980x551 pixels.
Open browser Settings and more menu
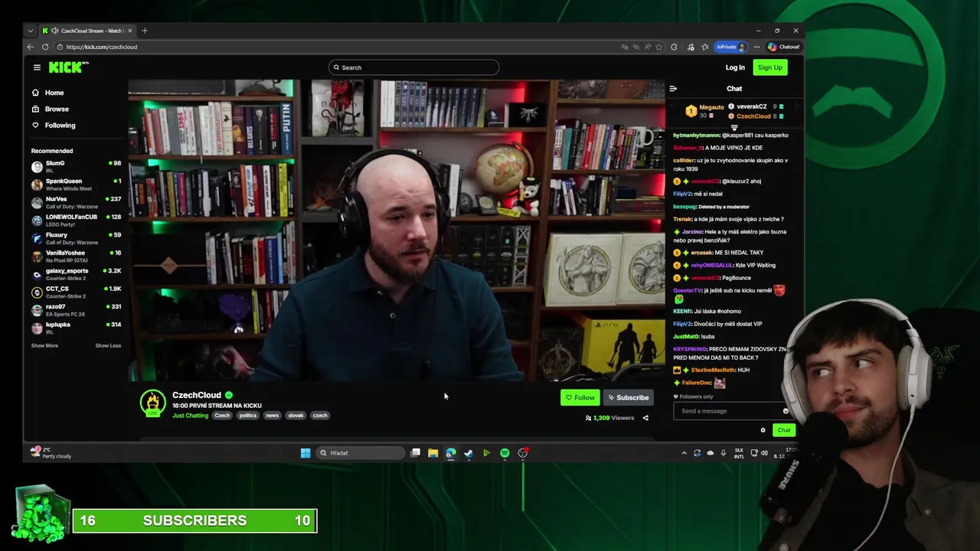pos(756,47)
